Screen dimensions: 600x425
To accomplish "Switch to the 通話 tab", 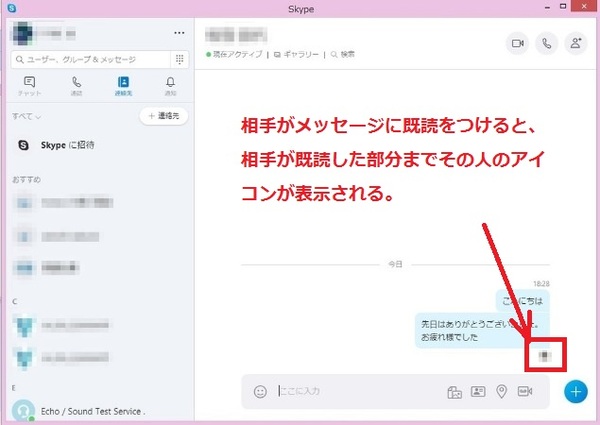I will coord(77,86).
